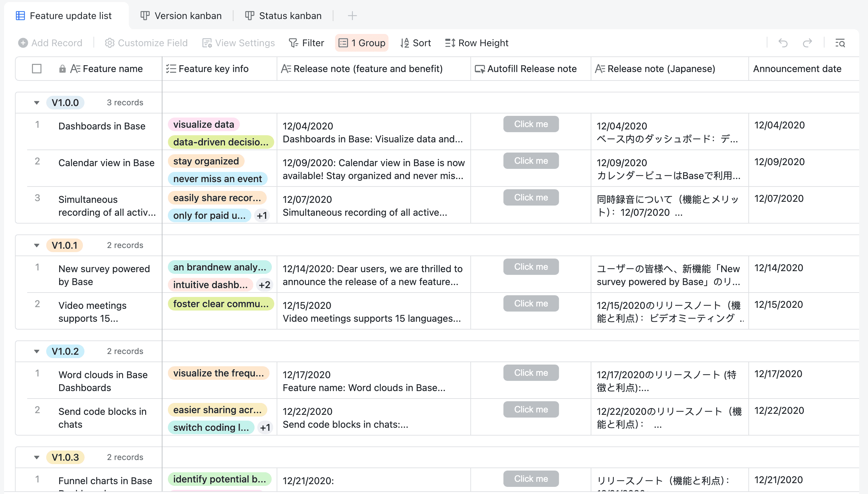Tick the select-all checkbox in header

coord(37,69)
